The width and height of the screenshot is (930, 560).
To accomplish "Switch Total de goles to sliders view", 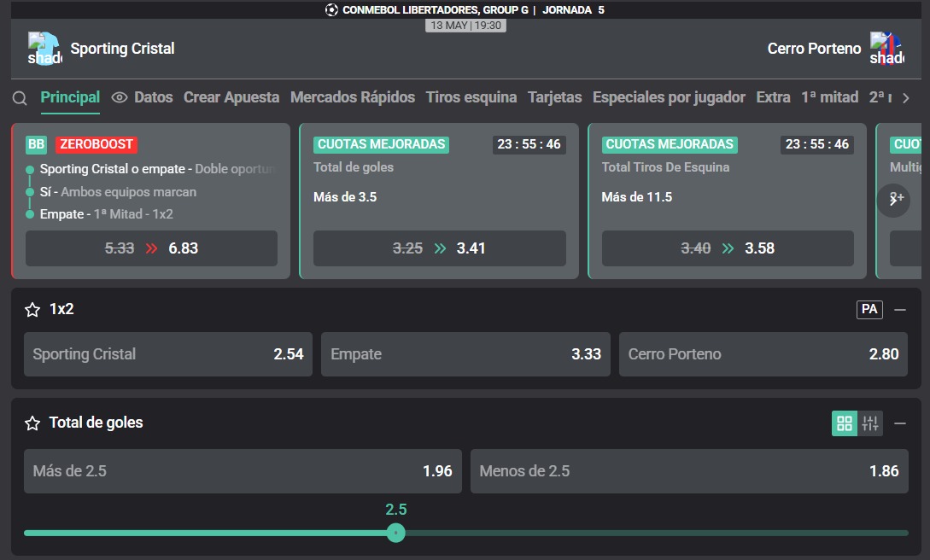I will (870, 423).
